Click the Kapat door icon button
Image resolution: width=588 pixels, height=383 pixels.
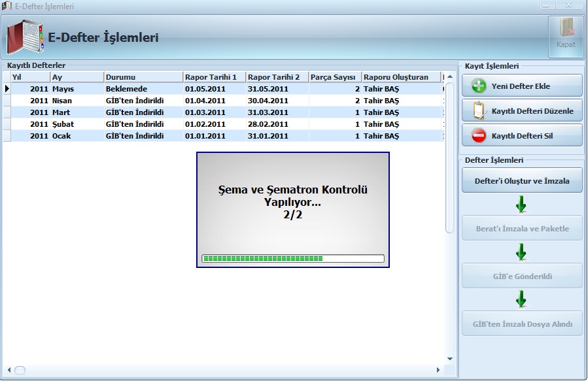click(x=566, y=37)
